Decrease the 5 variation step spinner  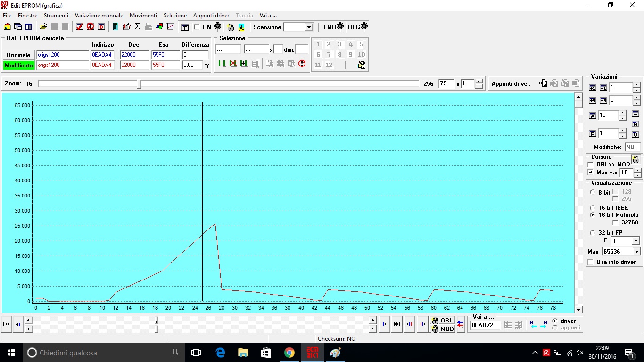(636, 103)
